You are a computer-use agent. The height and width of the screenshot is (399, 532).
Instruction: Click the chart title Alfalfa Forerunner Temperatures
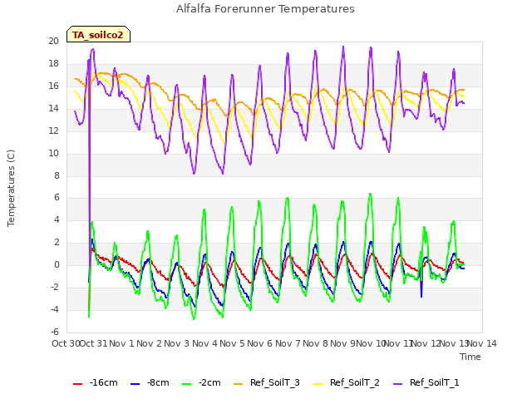tap(265, 9)
